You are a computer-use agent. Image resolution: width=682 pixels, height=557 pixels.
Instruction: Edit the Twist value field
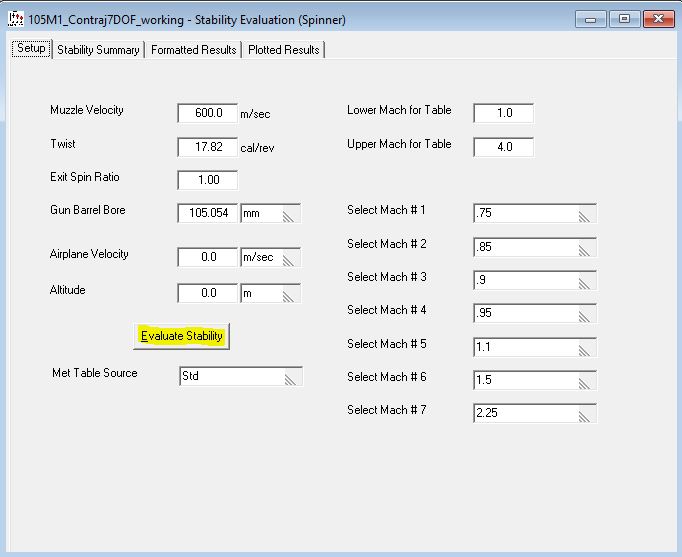[x=207, y=147]
